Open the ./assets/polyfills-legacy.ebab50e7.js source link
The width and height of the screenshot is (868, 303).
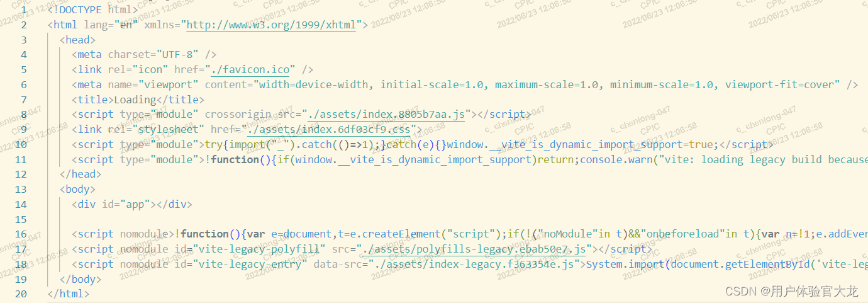477,249
